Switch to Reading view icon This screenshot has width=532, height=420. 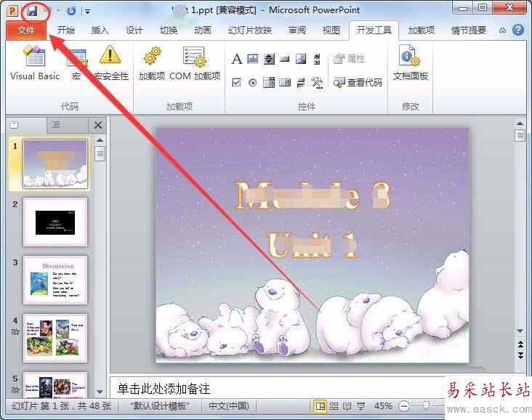(347, 406)
